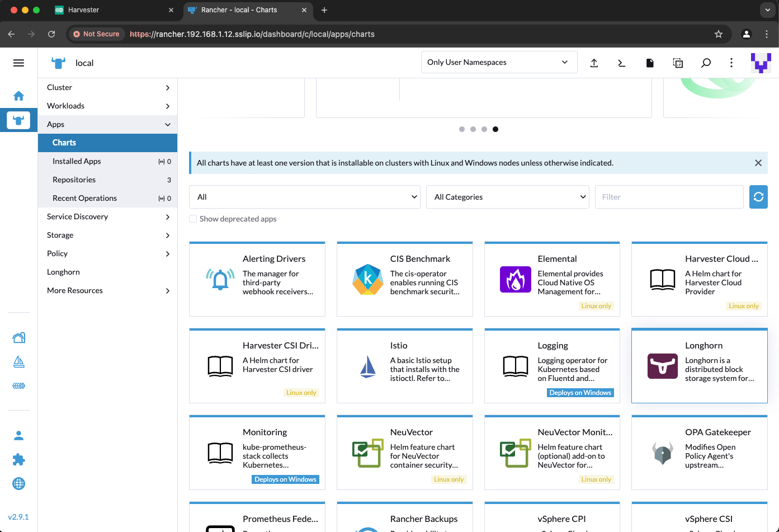Select second carousel dot
Image resolution: width=779 pixels, height=532 pixels.
tap(473, 129)
